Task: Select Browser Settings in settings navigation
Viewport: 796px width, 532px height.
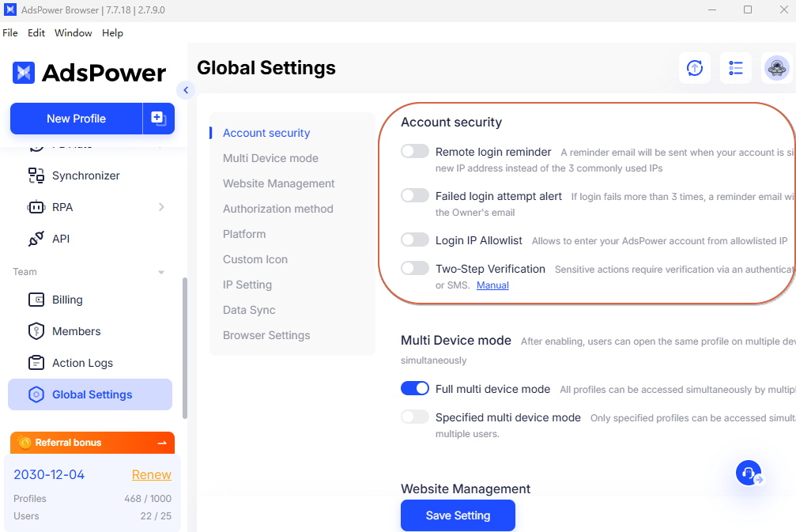Action: click(266, 335)
